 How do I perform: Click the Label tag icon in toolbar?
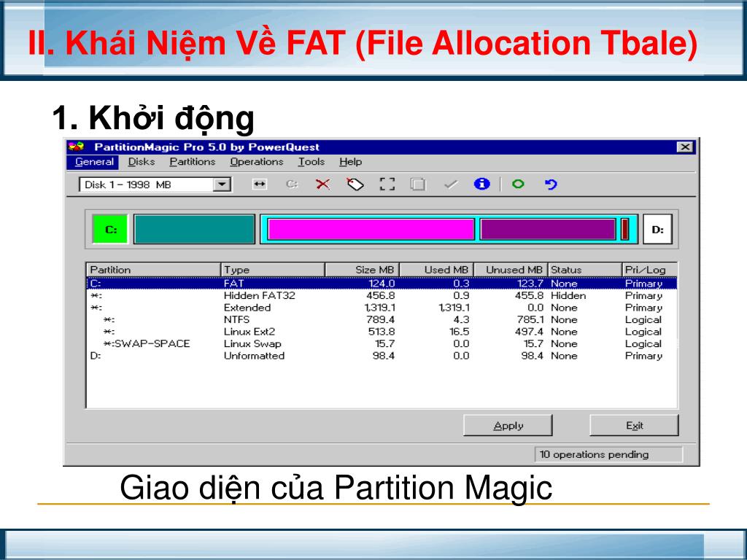coord(355,184)
